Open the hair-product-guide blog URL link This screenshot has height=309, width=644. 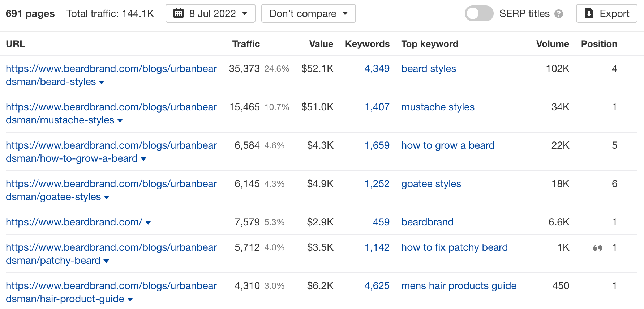pos(111,292)
